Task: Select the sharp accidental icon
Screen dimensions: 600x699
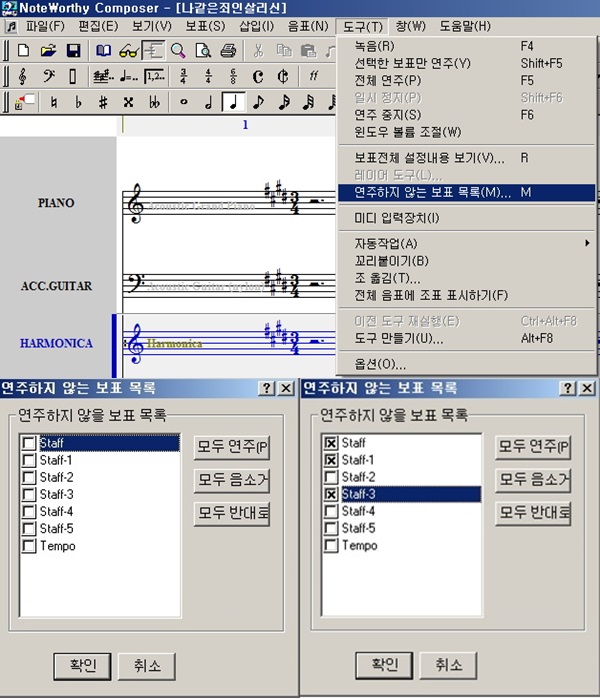Action: pos(103,103)
